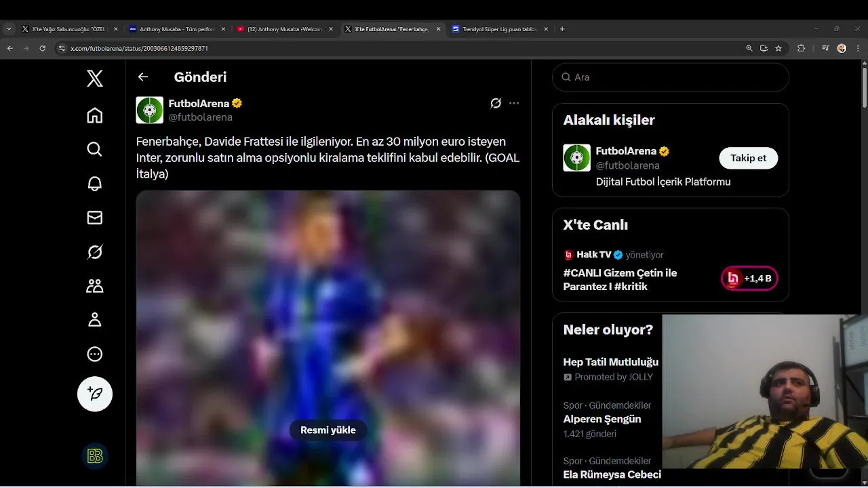Switch to YouTube Anthony Musaba Welcome tab
The width and height of the screenshot is (868, 488).
pos(285,29)
